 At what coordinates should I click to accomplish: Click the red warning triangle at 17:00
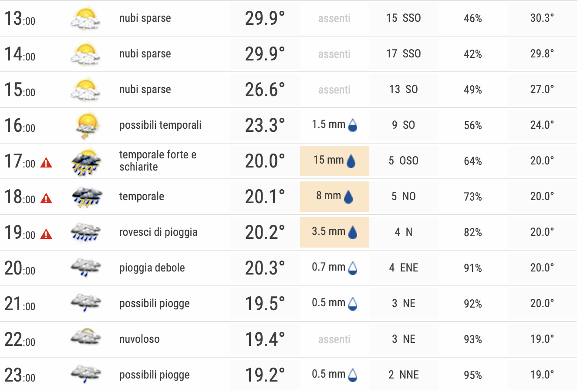coord(46,163)
